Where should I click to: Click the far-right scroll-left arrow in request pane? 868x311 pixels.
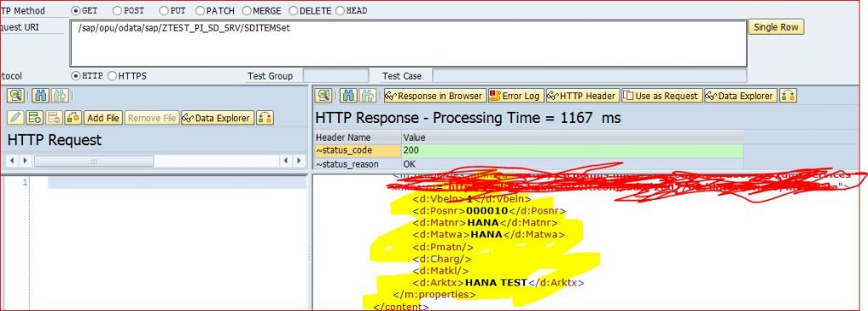click(286, 161)
